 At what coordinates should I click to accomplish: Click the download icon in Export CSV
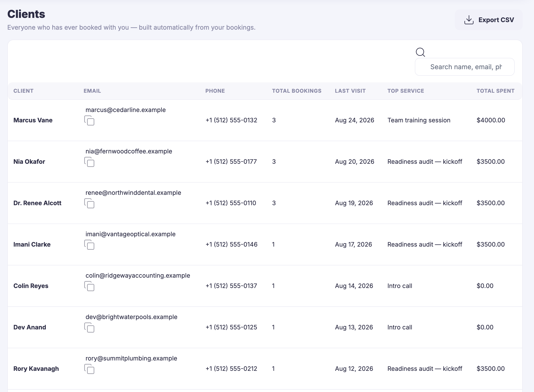point(469,20)
